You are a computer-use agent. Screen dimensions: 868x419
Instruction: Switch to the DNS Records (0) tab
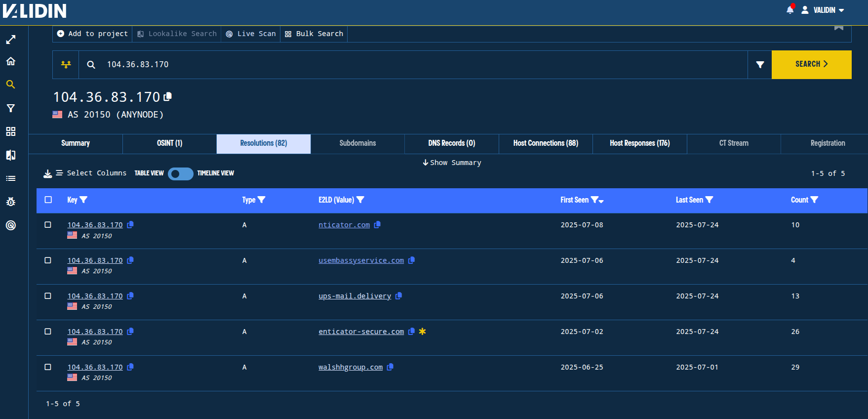452,143
